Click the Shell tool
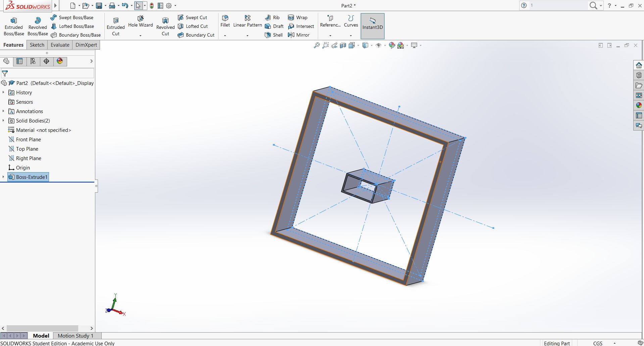Image resolution: width=644 pixels, height=346 pixels. tap(274, 35)
